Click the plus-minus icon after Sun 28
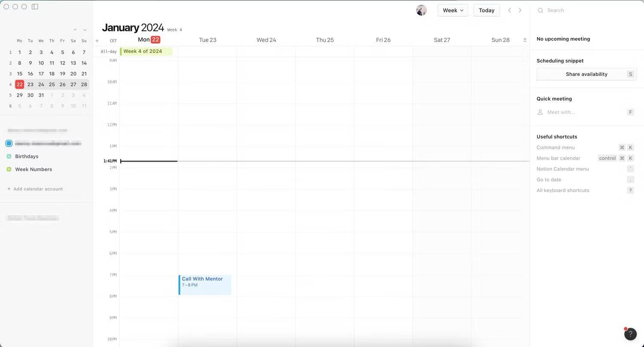The width and height of the screenshot is (644, 347). [525, 40]
